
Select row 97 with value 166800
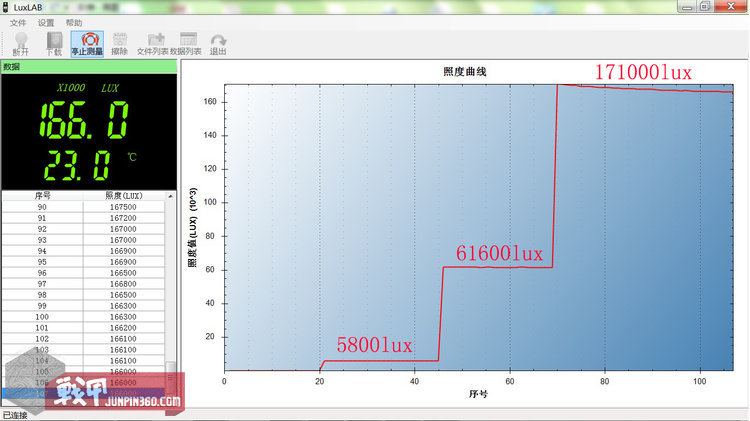(83, 284)
